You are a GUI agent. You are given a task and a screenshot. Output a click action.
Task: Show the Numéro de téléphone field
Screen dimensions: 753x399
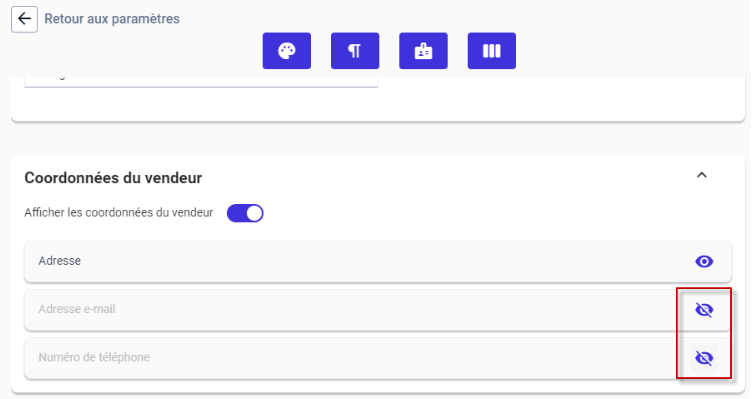704,358
